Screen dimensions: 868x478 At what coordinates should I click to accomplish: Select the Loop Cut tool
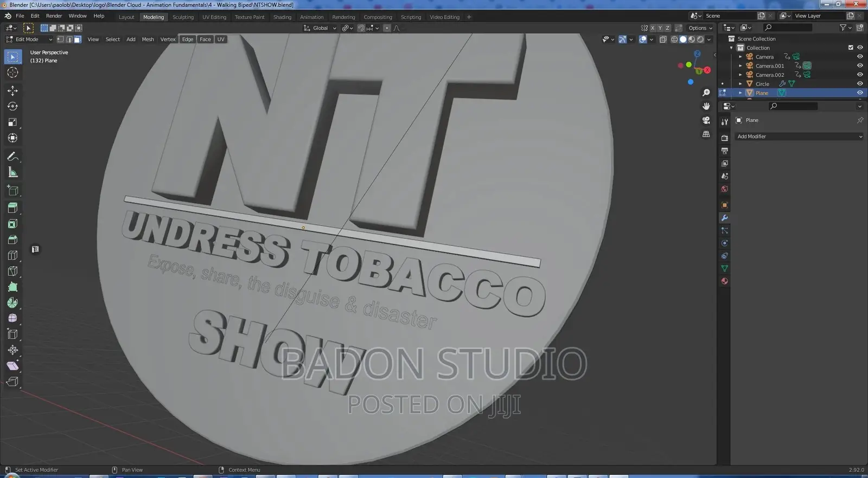12,255
